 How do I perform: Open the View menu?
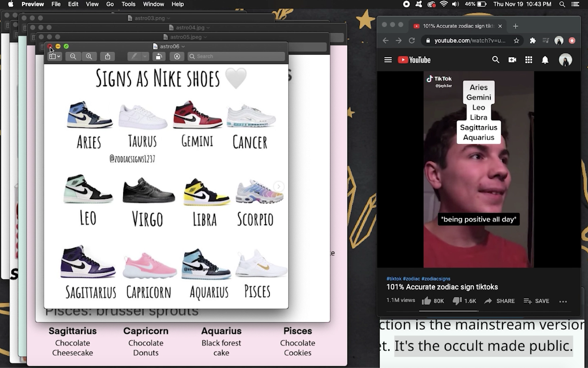coord(92,4)
